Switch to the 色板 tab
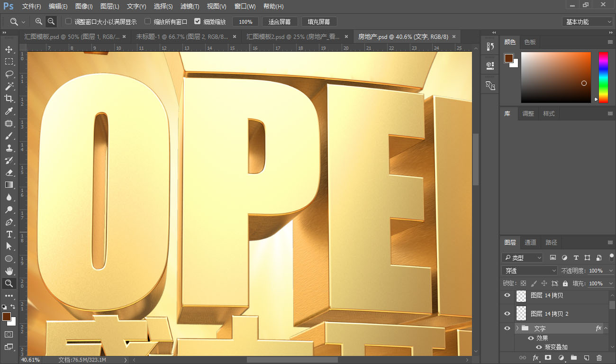Screen dimensions: 616x364 (530, 42)
